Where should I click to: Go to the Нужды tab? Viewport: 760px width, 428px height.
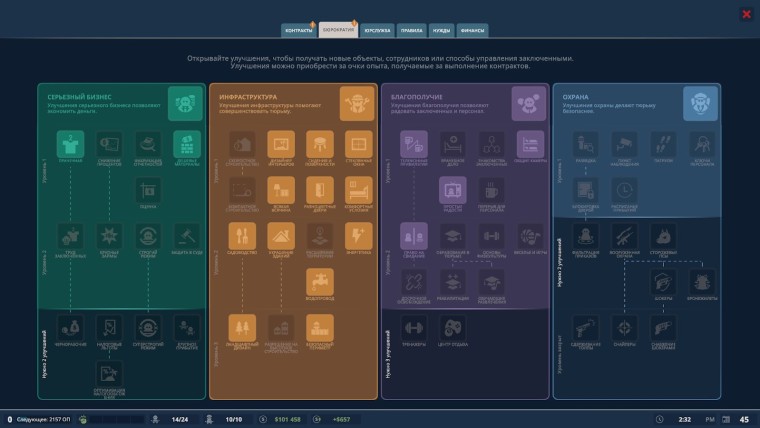click(x=441, y=31)
